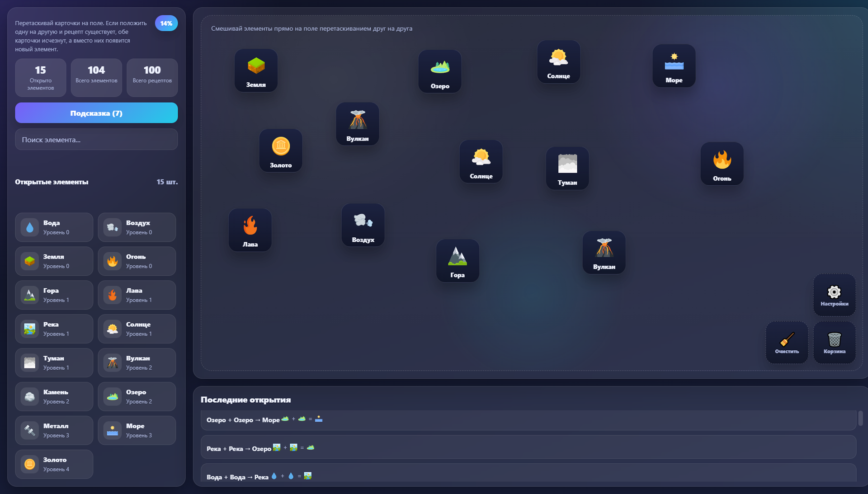The width and height of the screenshot is (868, 494).
Task: Click the 14% progress badge
Action: [166, 23]
